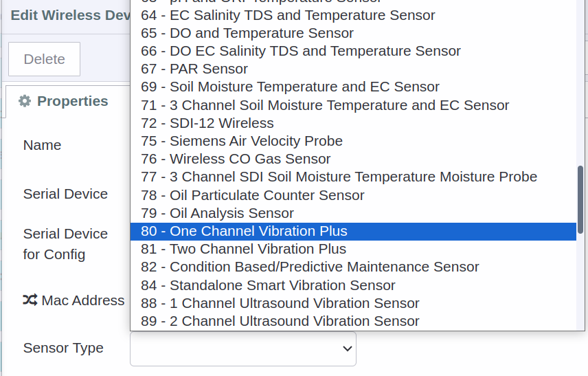Select 81 - Two Channel Vibration Plus option
This screenshot has width=588, height=376.
[x=353, y=249]
